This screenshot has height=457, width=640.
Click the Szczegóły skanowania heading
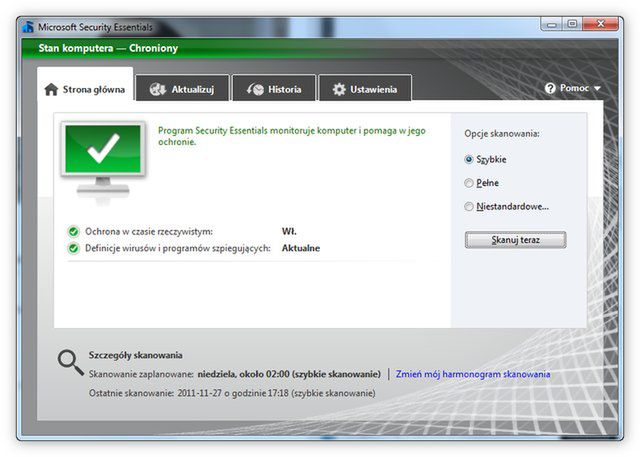point(136,355)
